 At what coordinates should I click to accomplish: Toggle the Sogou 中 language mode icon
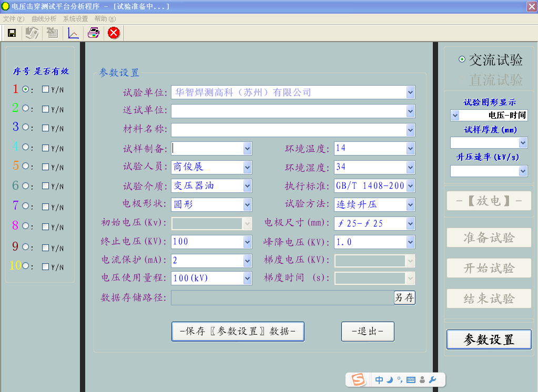pyautogui.click(x=379, y=380)
